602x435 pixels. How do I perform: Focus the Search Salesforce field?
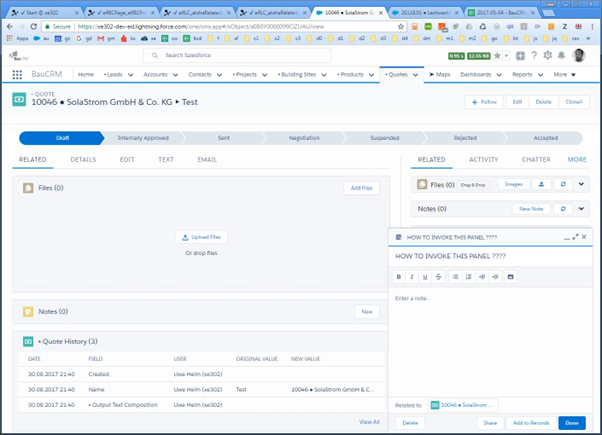237,56
